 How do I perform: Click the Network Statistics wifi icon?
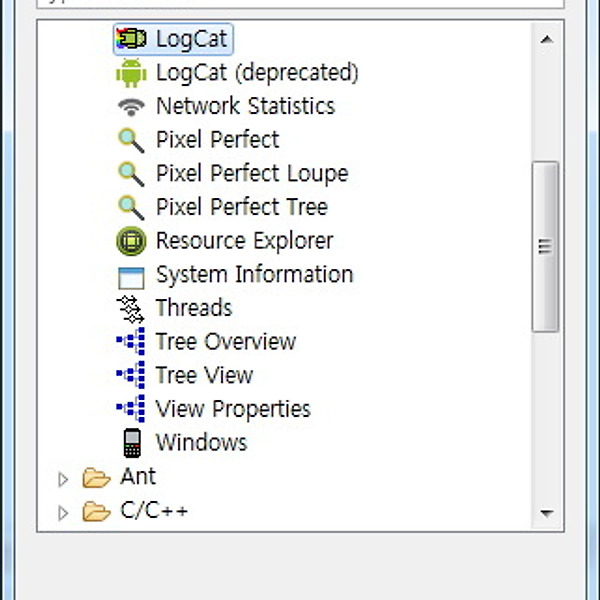tap(131, 106)
